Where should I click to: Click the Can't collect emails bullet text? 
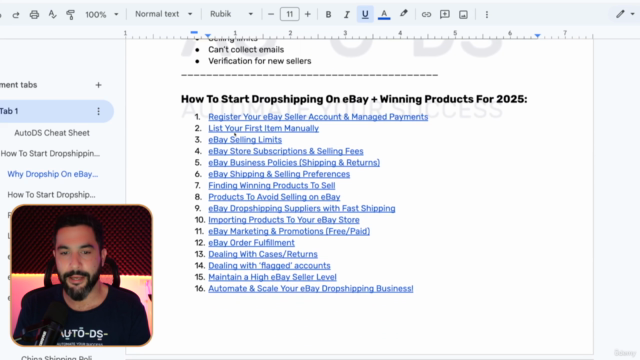click(246, 49)
